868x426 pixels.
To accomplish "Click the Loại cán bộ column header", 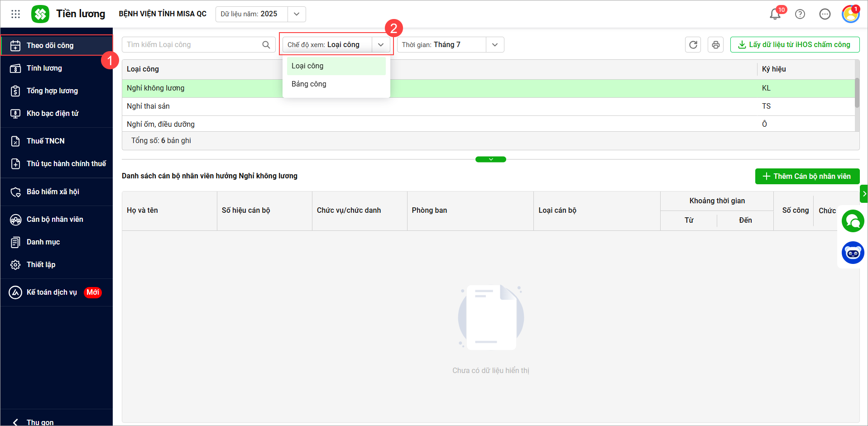I will [597, 211].
